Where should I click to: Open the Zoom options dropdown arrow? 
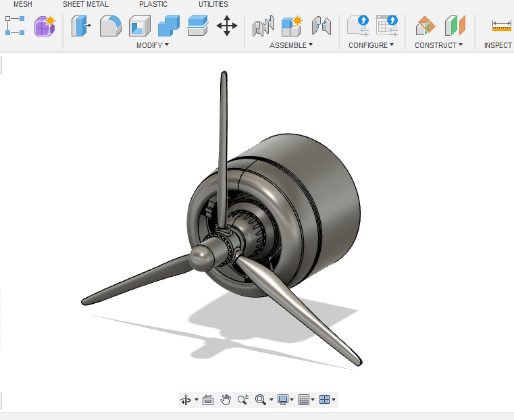[272, 400]
